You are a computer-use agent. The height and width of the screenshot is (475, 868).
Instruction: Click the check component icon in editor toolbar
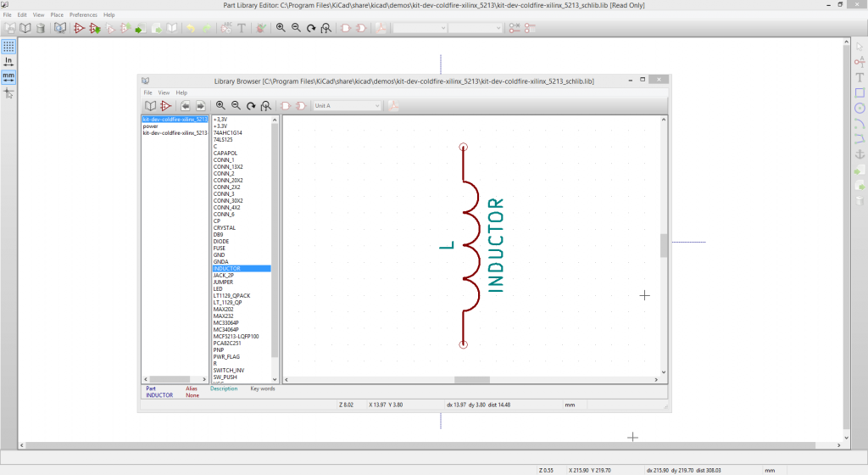(261, 28)
